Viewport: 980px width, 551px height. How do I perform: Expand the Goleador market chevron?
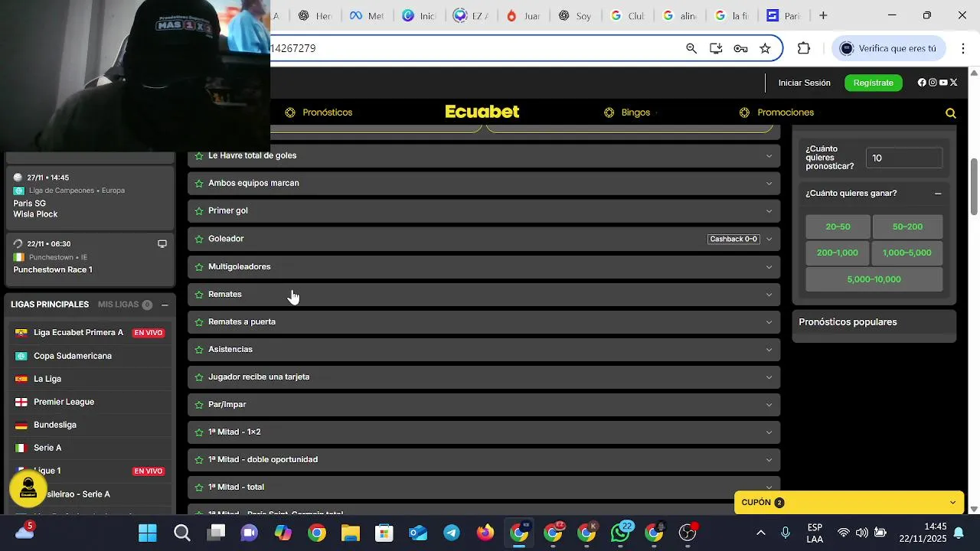[x=769, y=239]
